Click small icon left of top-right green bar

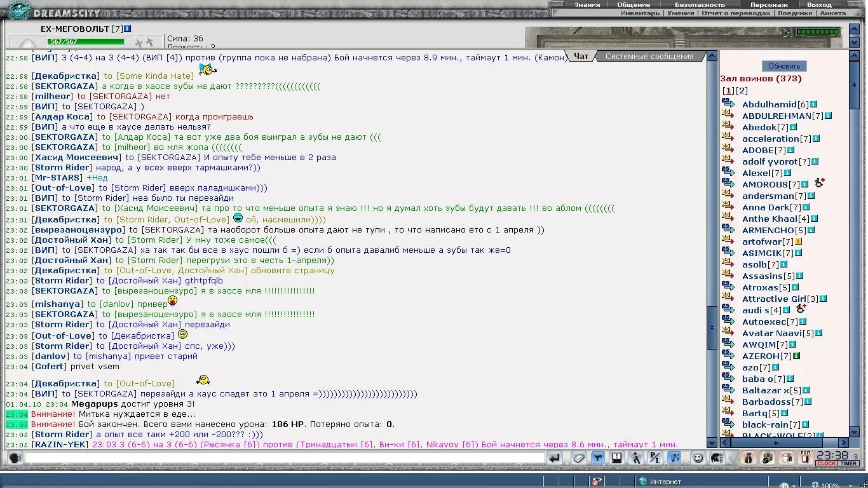point(788,32)
